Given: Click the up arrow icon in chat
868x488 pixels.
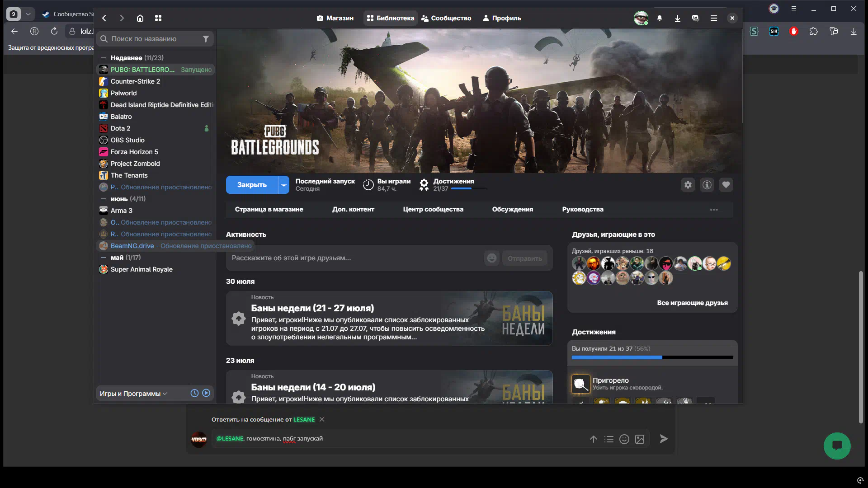Looking at the screenshot, I should (x=594, y=439).
